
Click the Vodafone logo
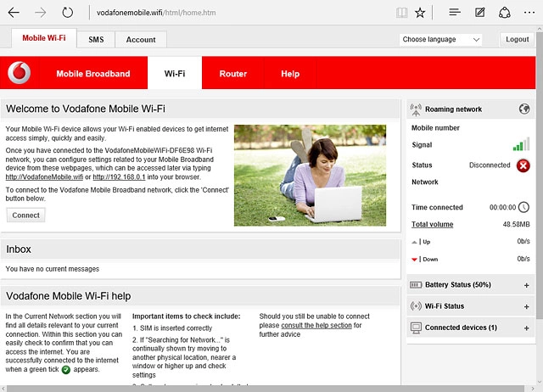click(x=19, y=74)
